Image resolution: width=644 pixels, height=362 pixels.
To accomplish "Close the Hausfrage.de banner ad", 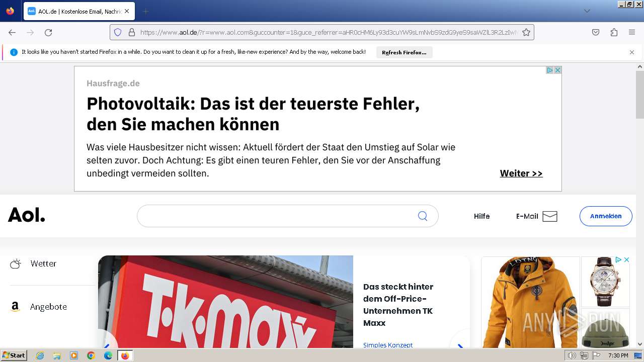I will [x=557, y=70].
